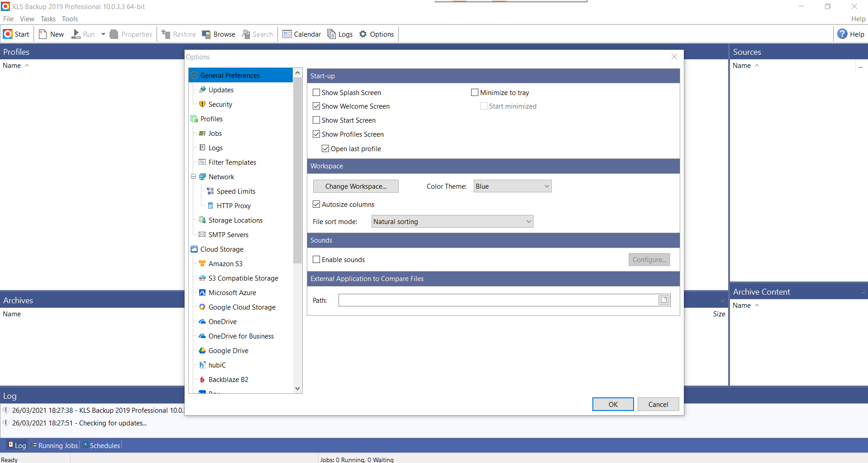Screen dimensions: 868x463
Task: Select OneDrive for Business
Action: (x=241, y=336)
